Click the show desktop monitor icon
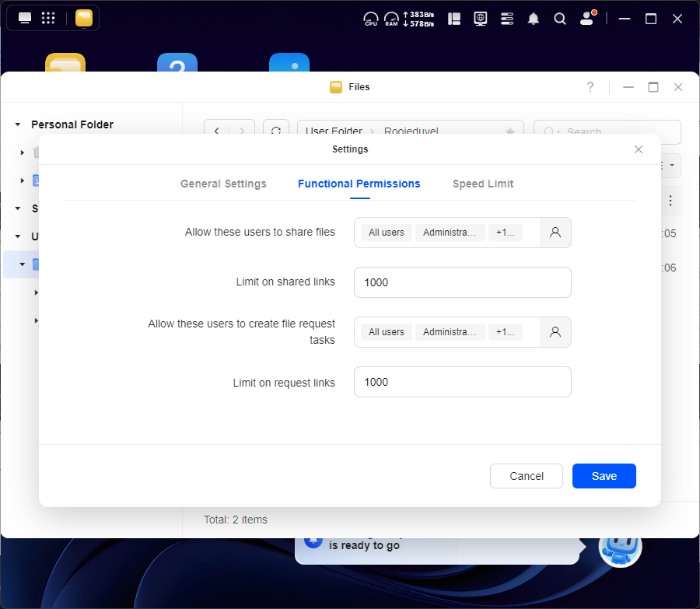This screenshot has width=700, height=609. coord(25,18)
